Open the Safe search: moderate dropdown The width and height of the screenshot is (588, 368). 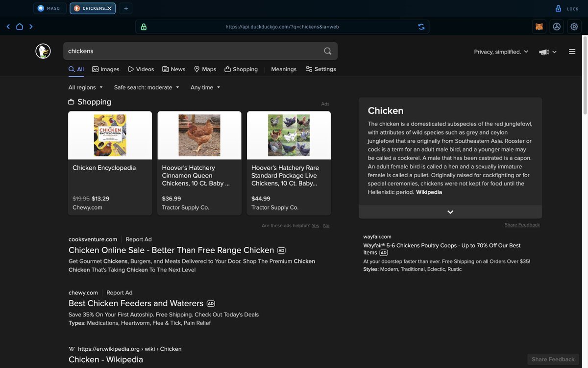[147, 87]
